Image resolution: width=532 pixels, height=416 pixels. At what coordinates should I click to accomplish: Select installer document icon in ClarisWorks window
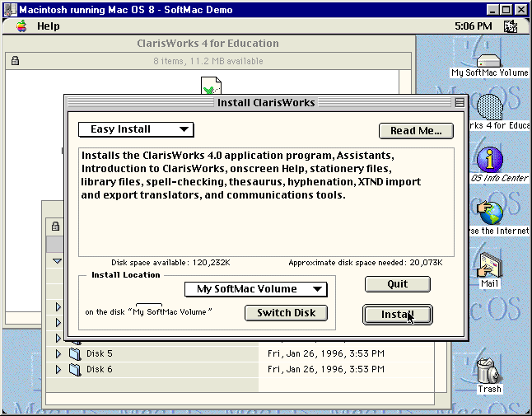(211, 86)
